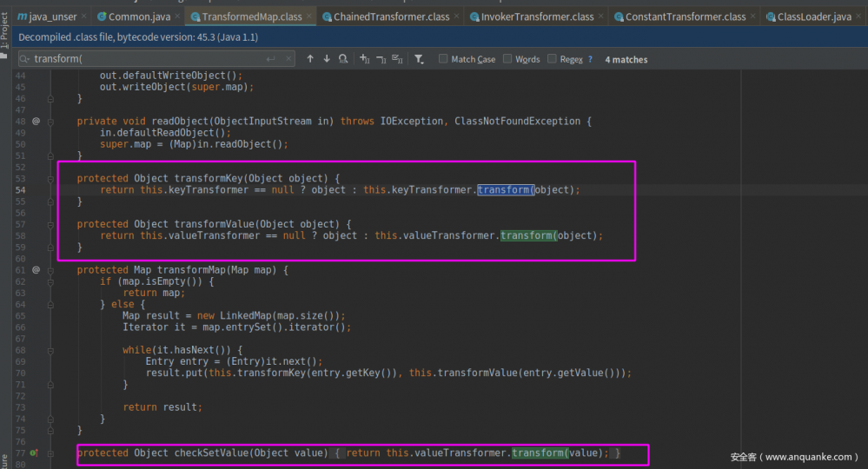Toggle the Words checkbox
Image resolution: width=868 pixels, height=469 pixels.
click(507, 59)
